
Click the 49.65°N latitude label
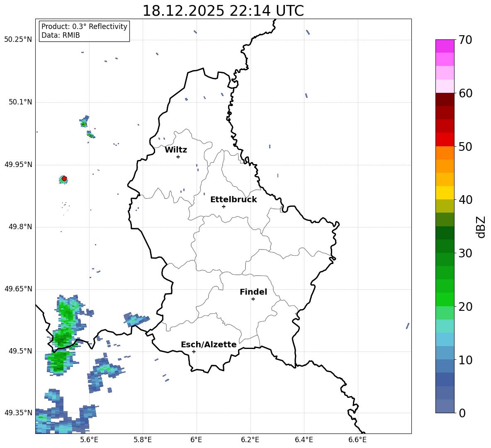point(18,289)
